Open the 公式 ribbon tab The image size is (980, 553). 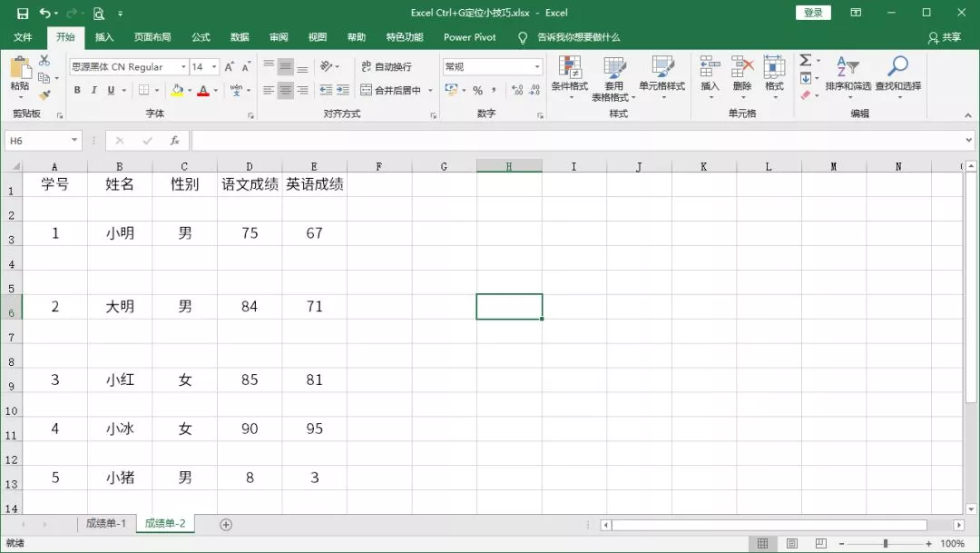coord(201,37)
